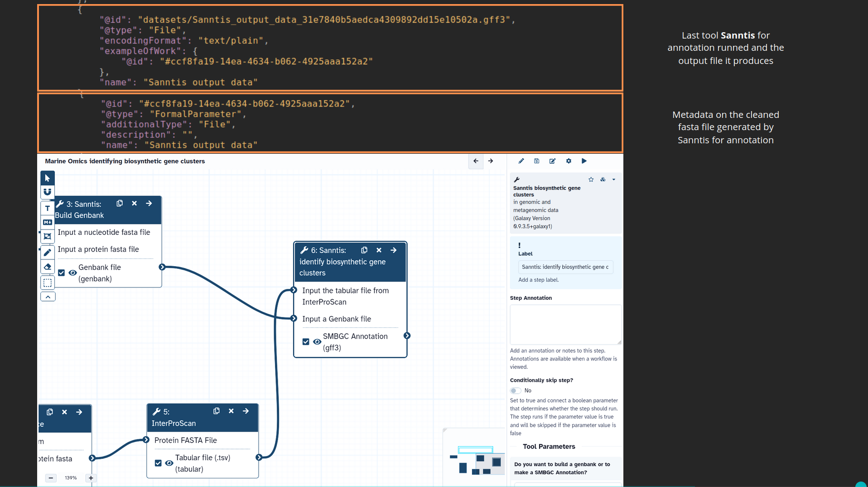The image size is (868, 487).
Task: Click the InterProScan tabular input connector on step 6
Action: pyautogui.click(x=294, y=290)
